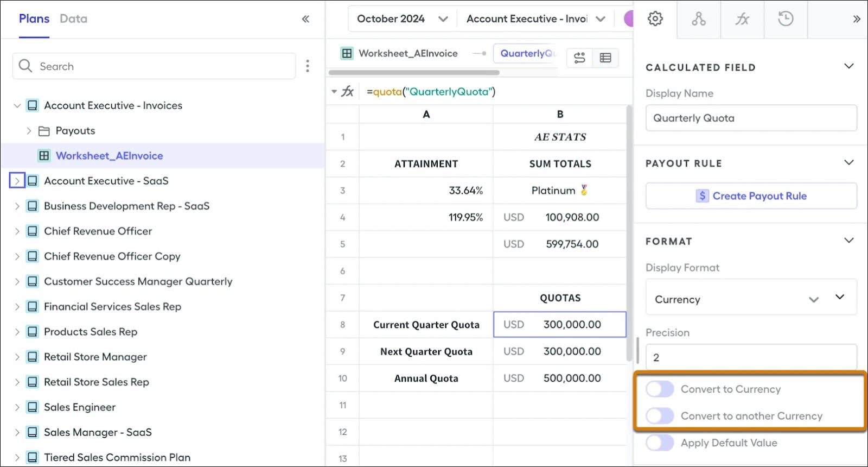Screen dimensions: 868x467
Task: Click the worksheet grid icon beside Worksheet_AEInvoice in tree
Action: coord(44,156)
